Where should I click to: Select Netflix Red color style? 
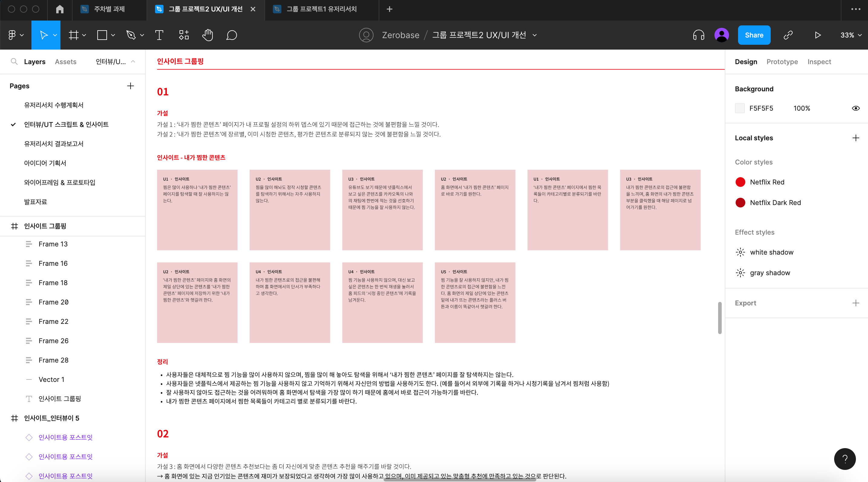[759, 182]
